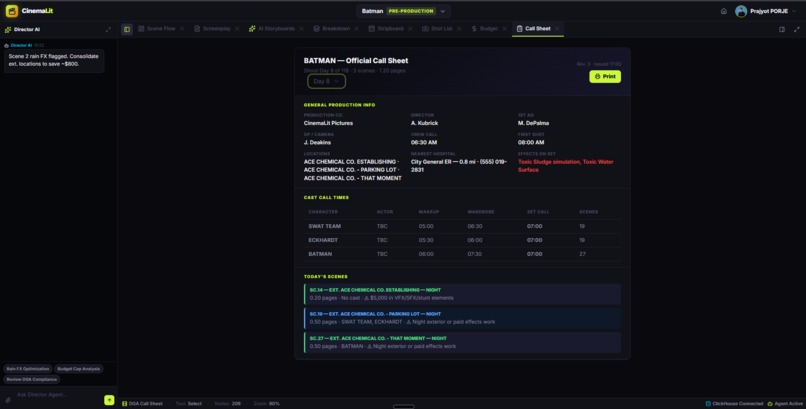Open scene SC.27 That Moment card
806x409 pixels.
[x=462, y=342]
